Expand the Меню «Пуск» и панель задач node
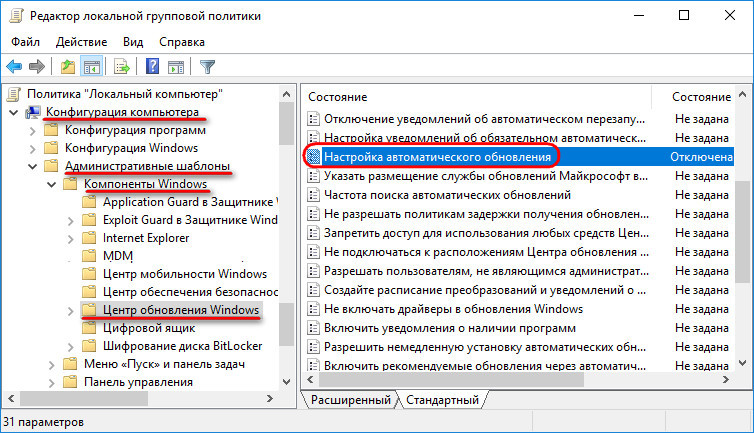This screenshot has width=754, height=433. (51, 365)
